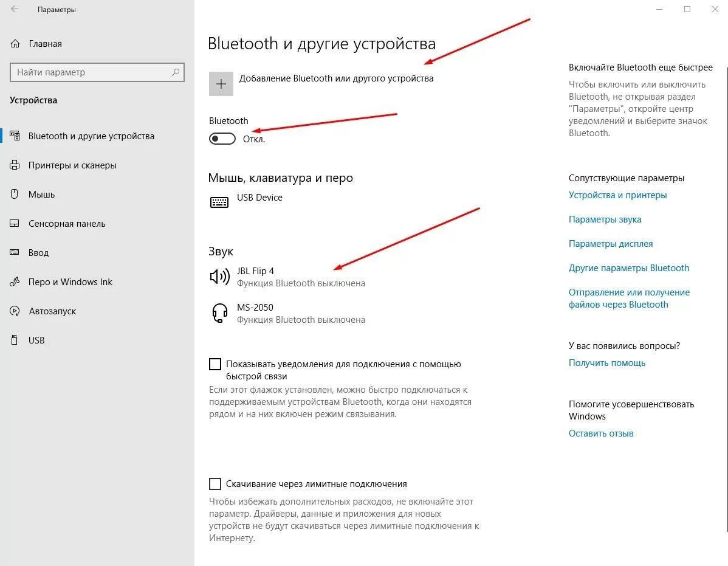Click the printer icon in sidebar
728x566 pixels.
pyautogui.click(x=15, y=165)
